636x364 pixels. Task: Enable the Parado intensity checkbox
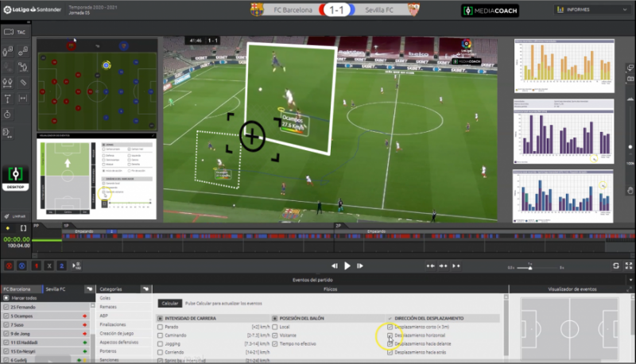[161, 327]
